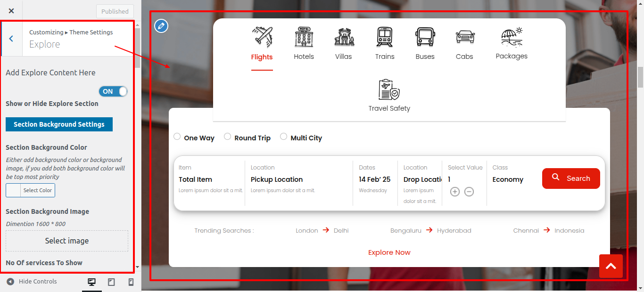Open the Select Color swatch picker
This screenshot has height=292, width=644.
click(x=31, y=190)
